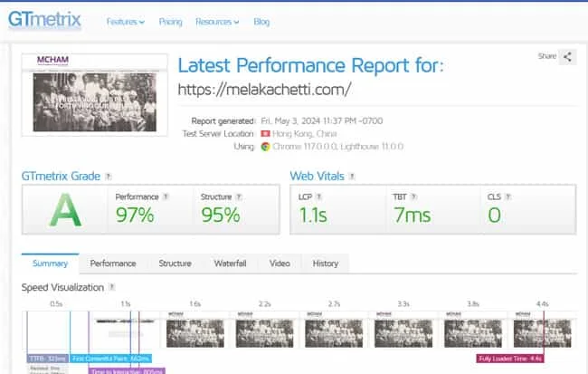Click the Hong Kong flag icon
The image size is (588, 374).
265,134
